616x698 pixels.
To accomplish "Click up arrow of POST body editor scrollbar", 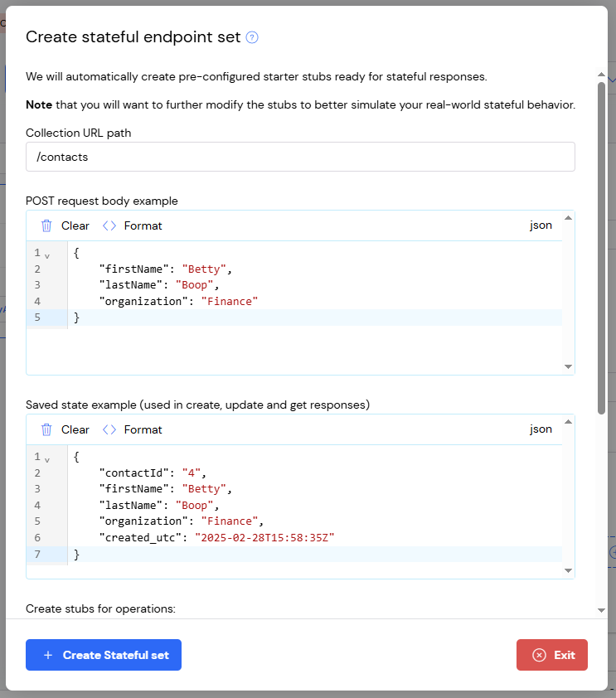I will pos(569,218).
